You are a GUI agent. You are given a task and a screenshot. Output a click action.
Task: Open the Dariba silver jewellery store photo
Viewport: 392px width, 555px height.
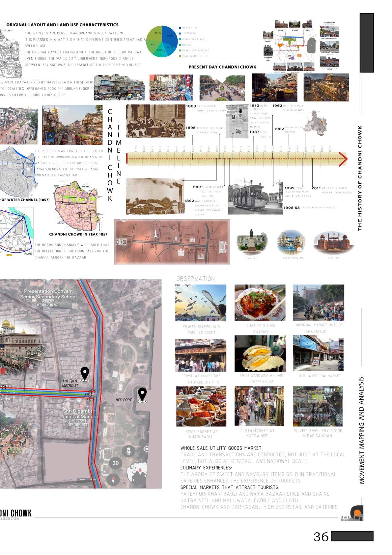coord(318,406)
